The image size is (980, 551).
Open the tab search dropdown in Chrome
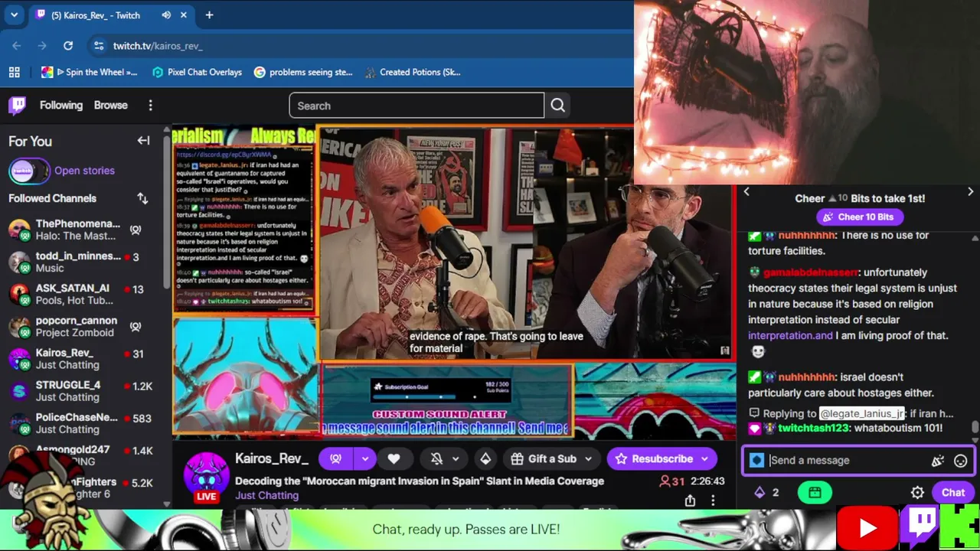click(14, 15)
